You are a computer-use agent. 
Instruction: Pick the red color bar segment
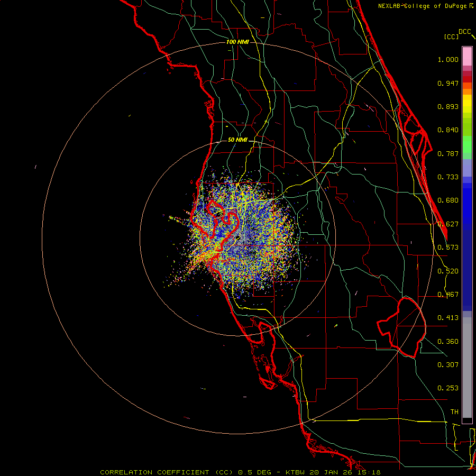click(x=467, y=79)
